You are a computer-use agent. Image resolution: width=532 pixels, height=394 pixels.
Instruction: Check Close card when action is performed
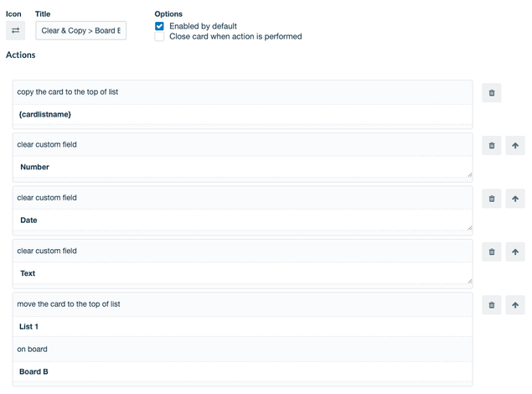point(159,36)
